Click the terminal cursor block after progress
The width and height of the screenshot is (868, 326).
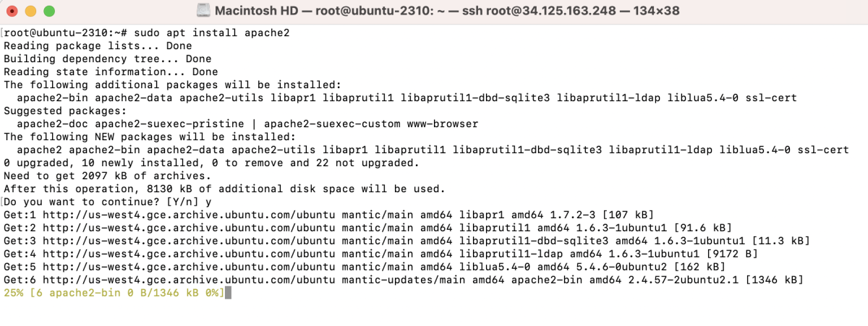tap(228, 292)
